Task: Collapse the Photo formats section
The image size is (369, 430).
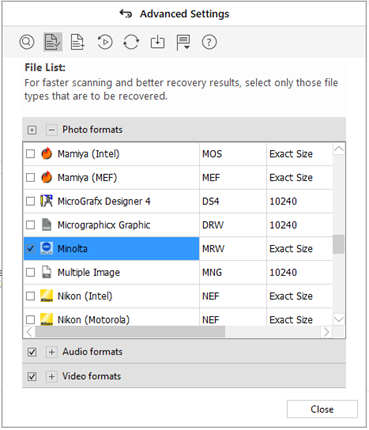Action: [x=51, y=130]
